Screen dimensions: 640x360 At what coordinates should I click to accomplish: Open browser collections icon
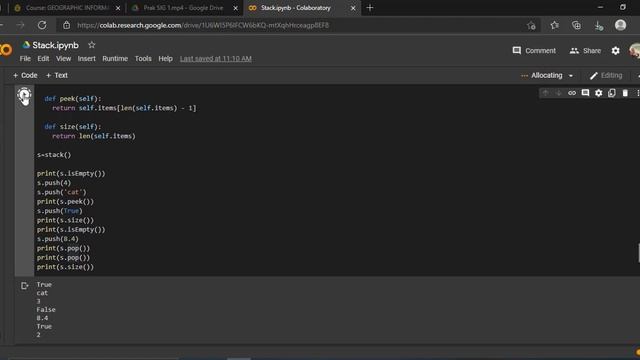point(576,25)
